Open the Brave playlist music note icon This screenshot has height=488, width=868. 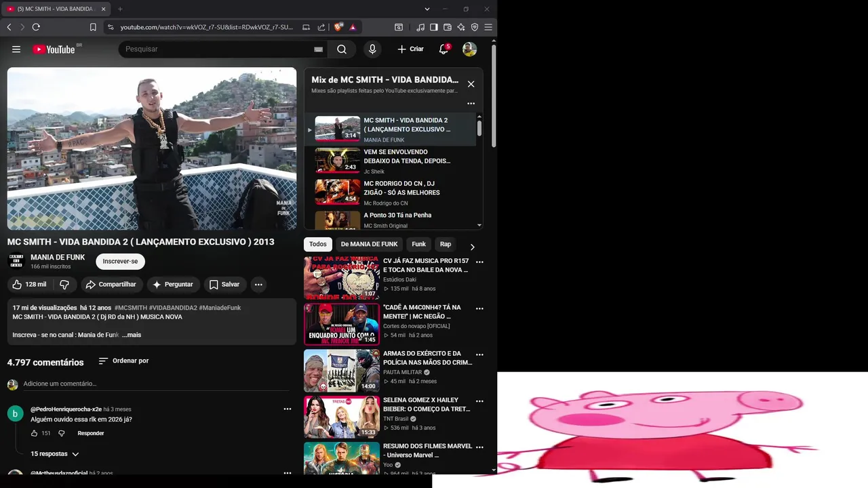point(420,27)
